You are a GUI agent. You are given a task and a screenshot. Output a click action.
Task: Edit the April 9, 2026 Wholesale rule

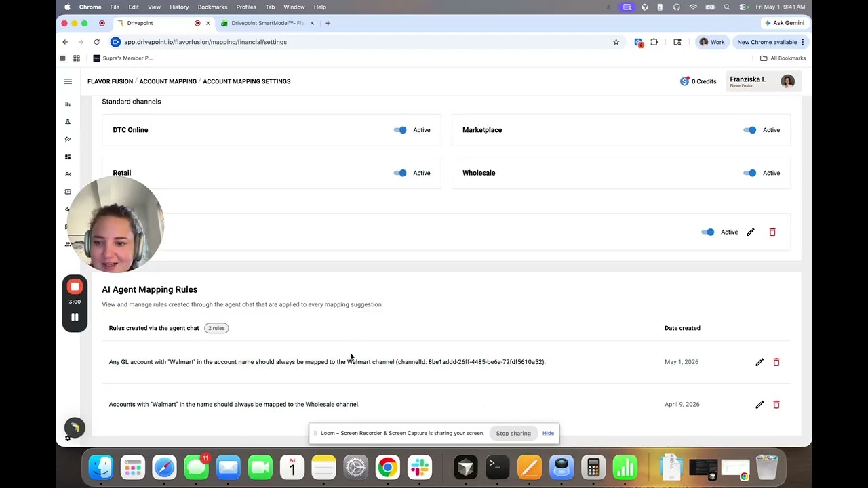point(759,405)
